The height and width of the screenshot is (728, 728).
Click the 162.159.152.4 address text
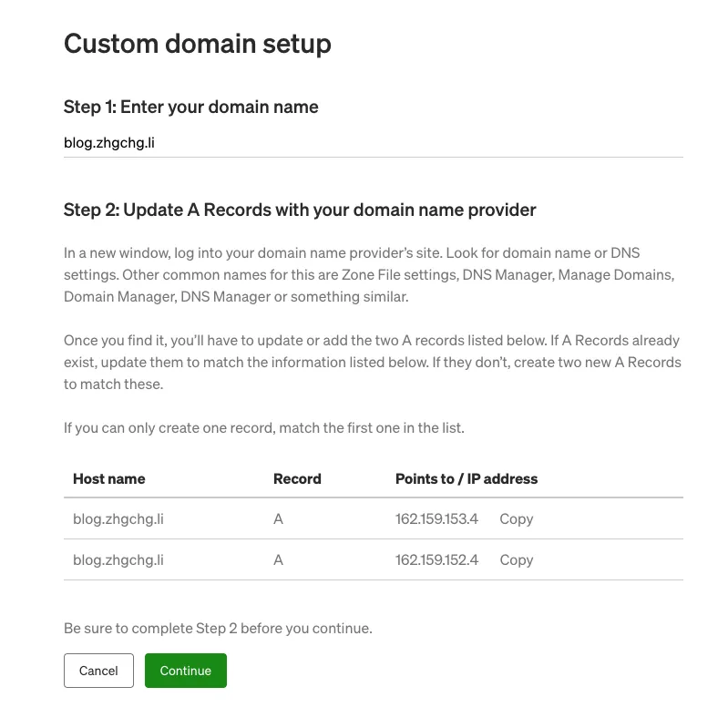tap(436, 560)
